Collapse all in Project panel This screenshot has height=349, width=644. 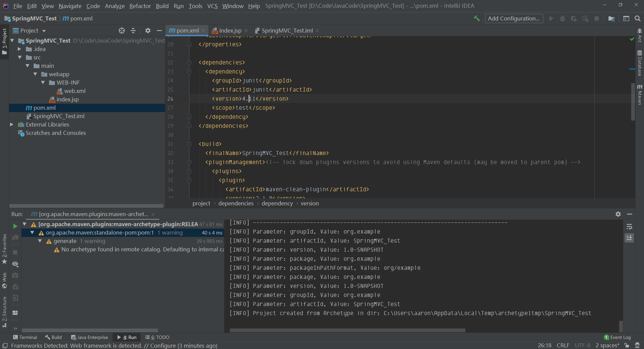click(x=133, y=31)
